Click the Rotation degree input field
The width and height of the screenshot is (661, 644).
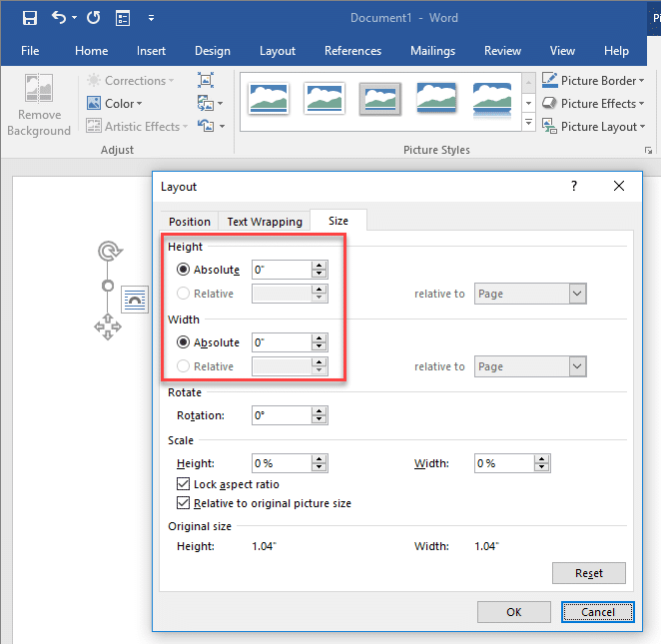click(282, 415)
